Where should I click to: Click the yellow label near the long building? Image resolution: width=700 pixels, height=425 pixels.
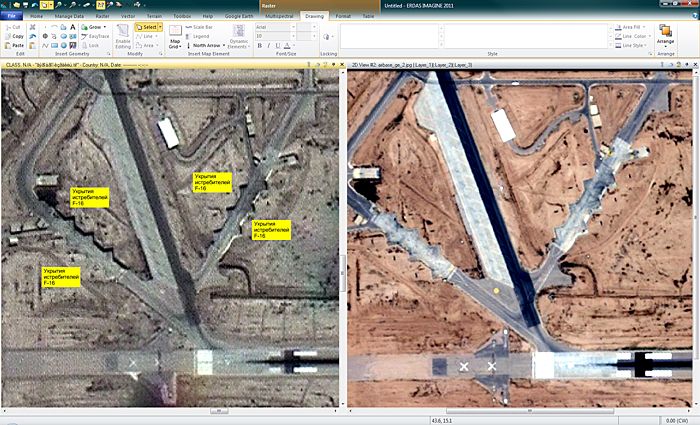[x=213, y=181]
